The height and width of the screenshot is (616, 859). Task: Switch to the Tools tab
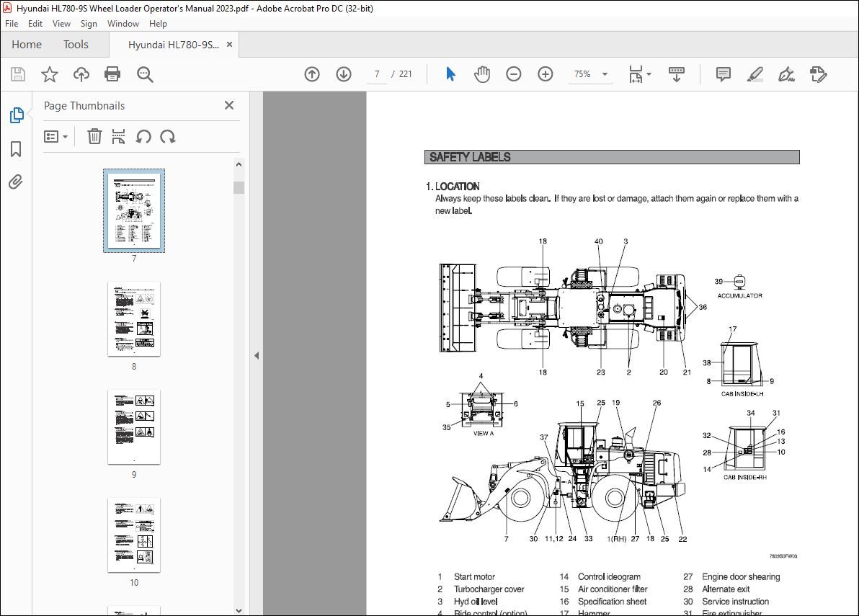point(76,44)
